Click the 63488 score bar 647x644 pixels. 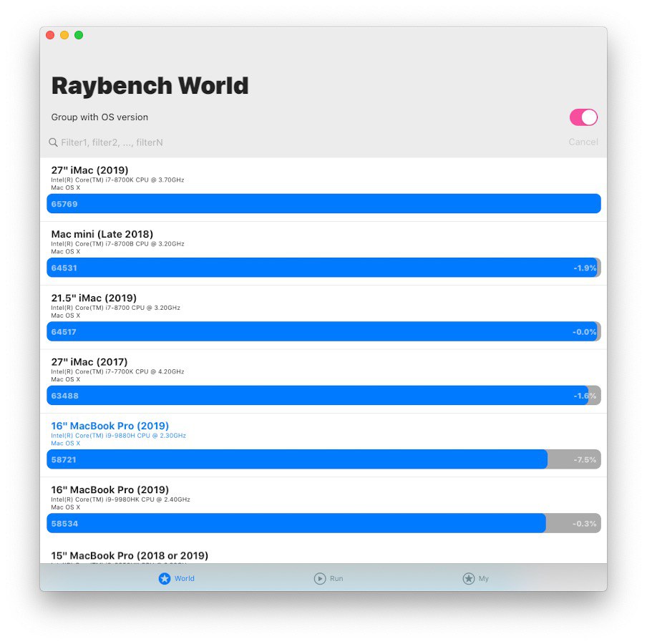coord(323,396)
